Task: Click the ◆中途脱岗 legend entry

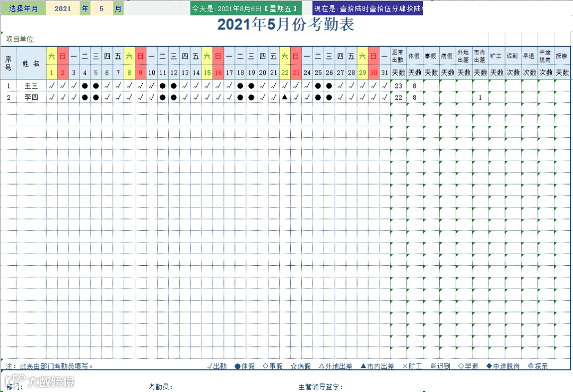Action: 503,366
